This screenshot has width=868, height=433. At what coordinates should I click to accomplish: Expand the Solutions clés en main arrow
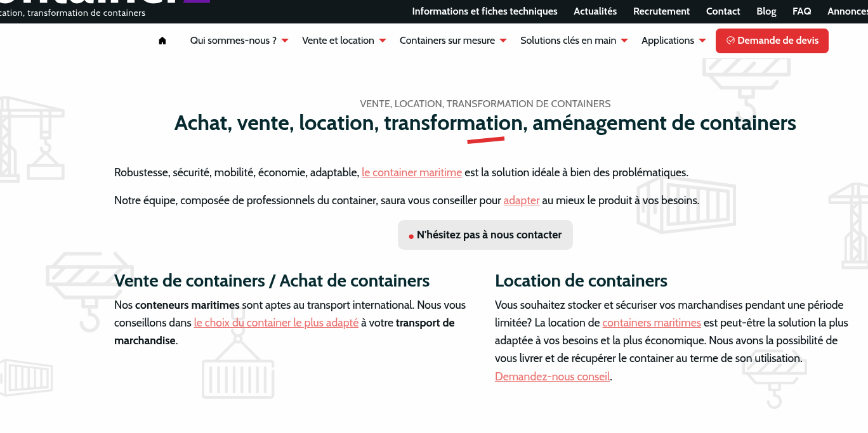tap(624, 41)
